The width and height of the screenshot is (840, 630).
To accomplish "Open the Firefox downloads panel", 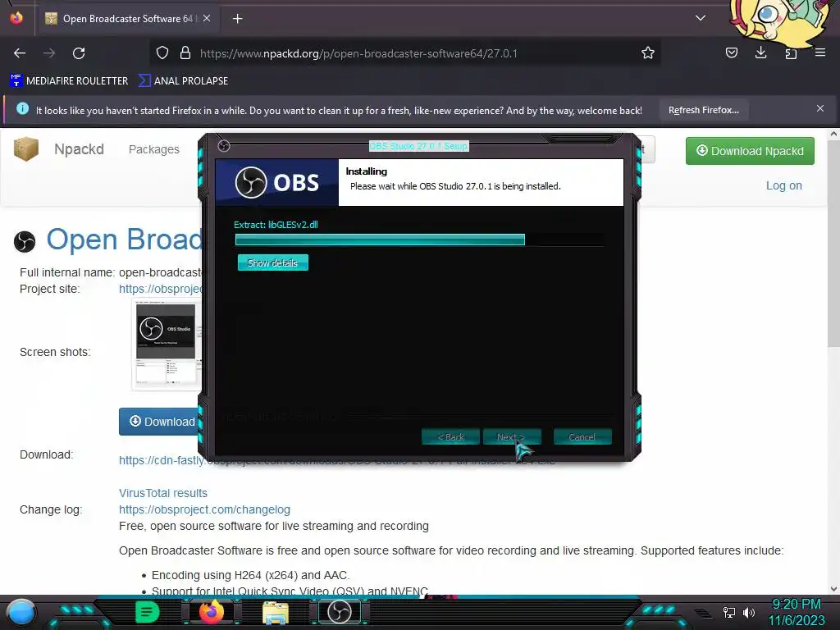I will pyautogui.click(x=760, y=53).
